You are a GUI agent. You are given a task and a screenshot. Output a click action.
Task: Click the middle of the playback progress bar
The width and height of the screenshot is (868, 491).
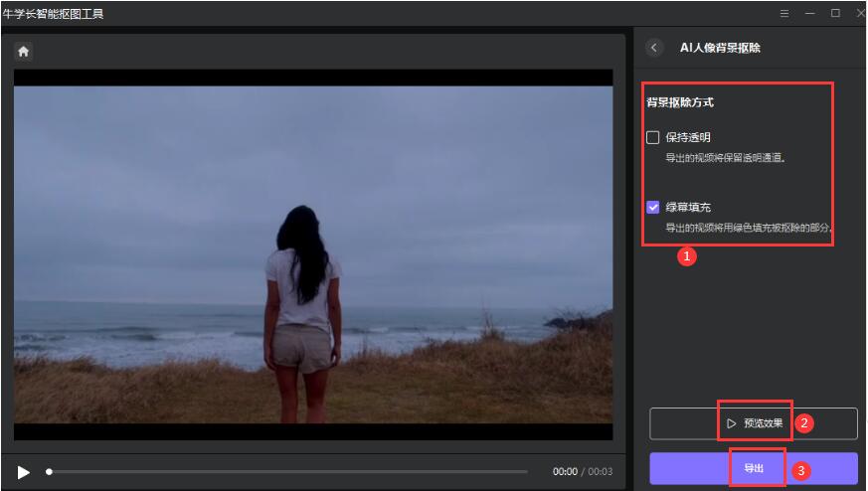pyautogui.click(x=288, y=472)
